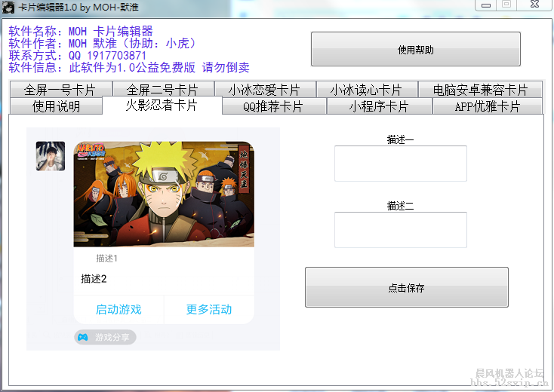Close the card editor window
554x392 pixels.
534,5
